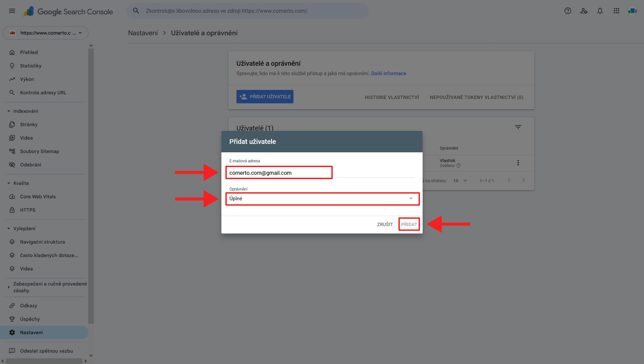Go to Soubory Sitemap in sidebar

pos(39,151)
